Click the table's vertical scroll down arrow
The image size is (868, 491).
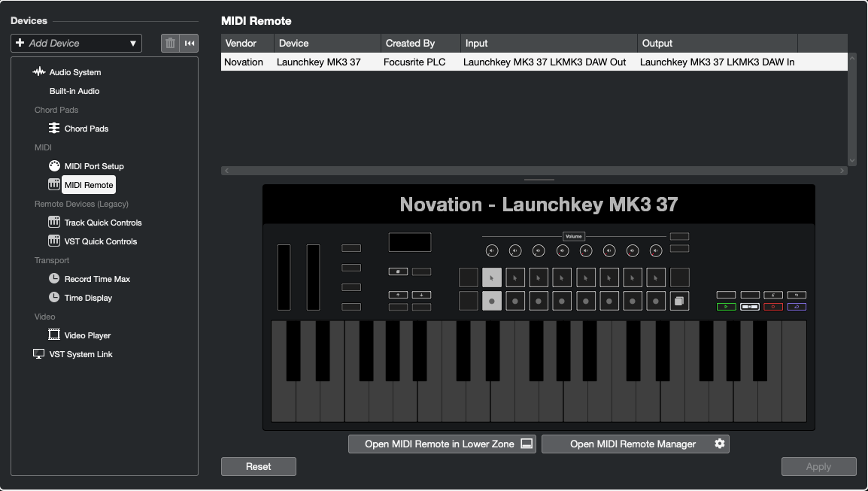coord(852,160)
